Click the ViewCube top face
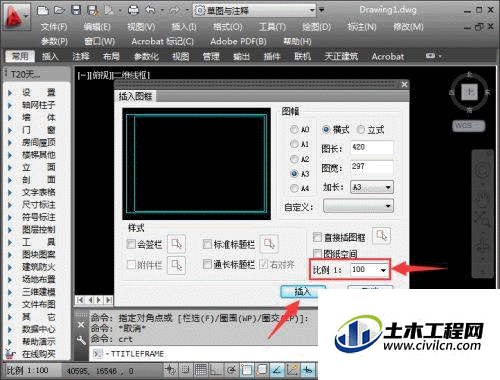Screen dimensions: 500x380 (x=470, y=92)
